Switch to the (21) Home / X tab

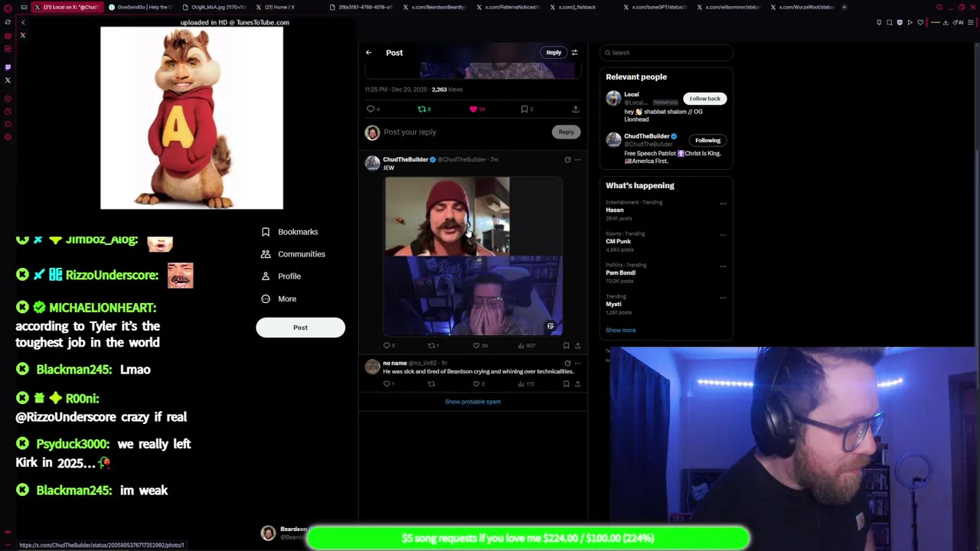tap(289, 7)
